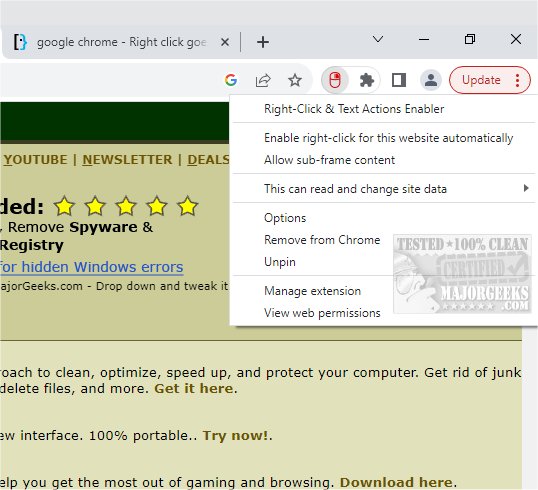Open a new tab with plus button

[263, 42]
